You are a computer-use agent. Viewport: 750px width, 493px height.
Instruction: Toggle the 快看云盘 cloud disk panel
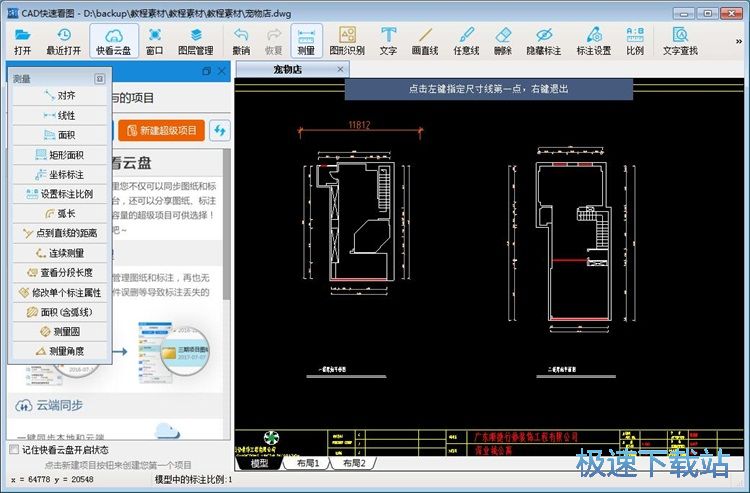pos(112,40)
